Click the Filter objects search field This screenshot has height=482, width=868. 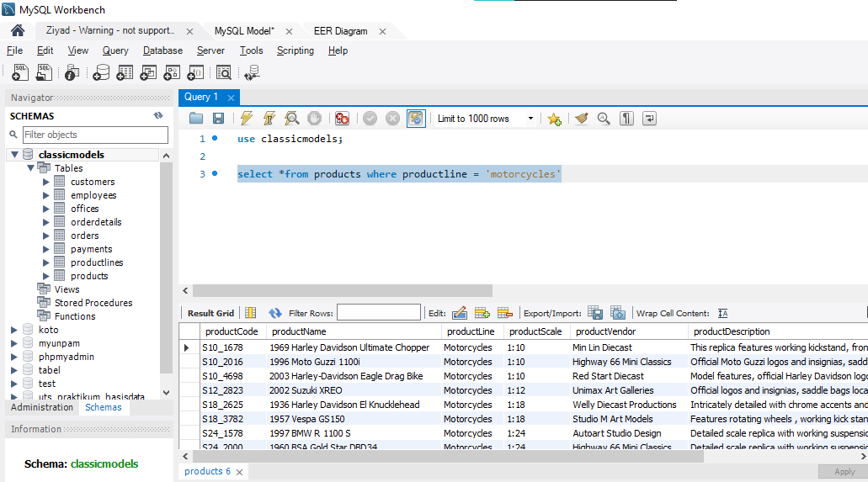pyautogui.click(x=95, y=135)
